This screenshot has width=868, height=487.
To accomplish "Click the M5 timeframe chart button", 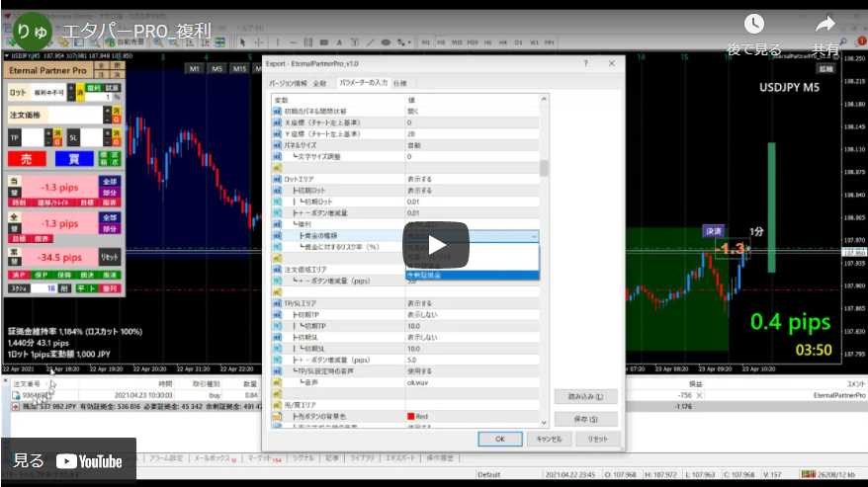I will 217,68.
